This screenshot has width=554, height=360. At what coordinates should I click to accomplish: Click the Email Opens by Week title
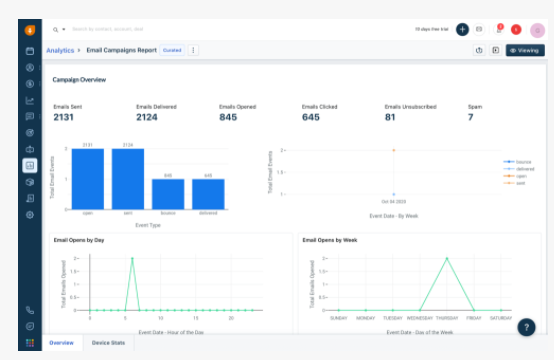click(x=330, y=240)
